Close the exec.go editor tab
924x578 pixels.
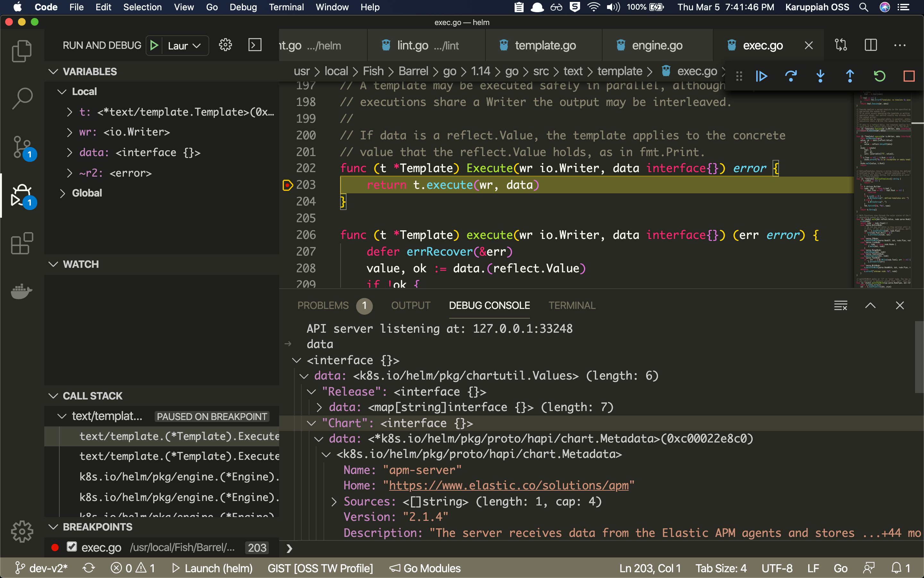point(808,46)
